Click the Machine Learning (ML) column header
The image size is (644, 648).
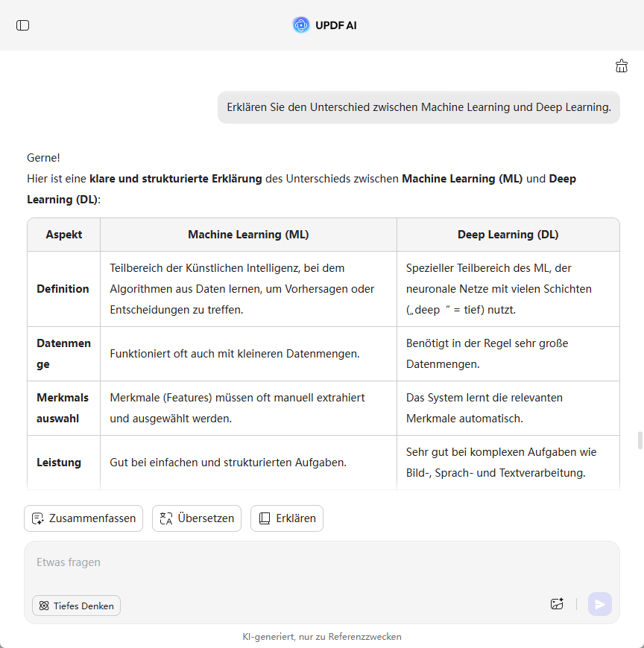tap(248, 235)
